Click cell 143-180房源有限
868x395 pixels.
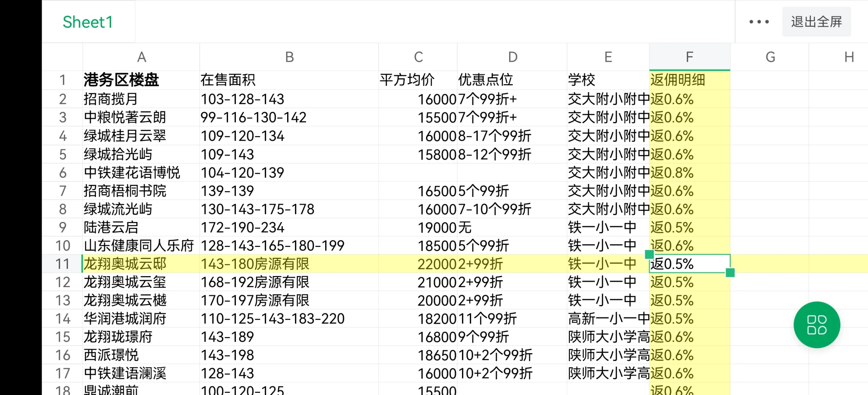[289, 264]
